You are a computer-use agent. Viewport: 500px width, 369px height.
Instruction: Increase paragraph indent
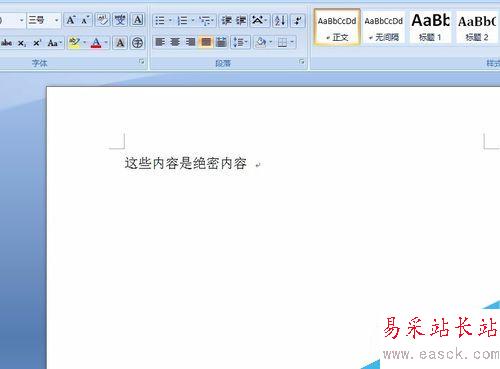[241, 21]
